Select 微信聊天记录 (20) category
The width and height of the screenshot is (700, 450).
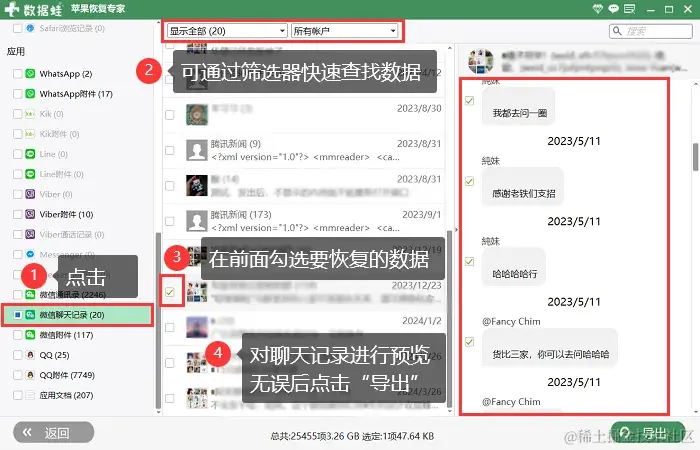point(78,315)
